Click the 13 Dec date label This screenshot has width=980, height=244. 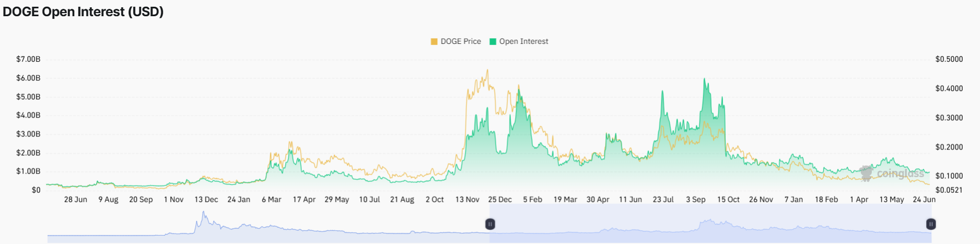(206, 200)
